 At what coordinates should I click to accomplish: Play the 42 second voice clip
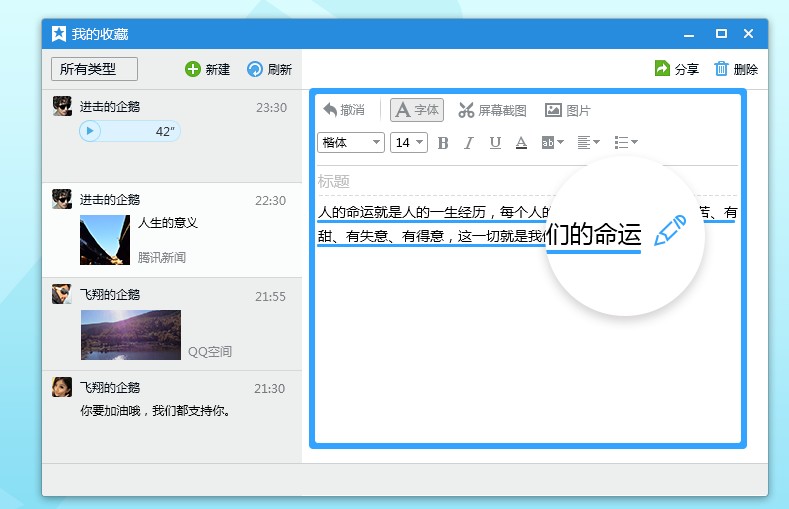pyautogui.click(x=90, y=131)
